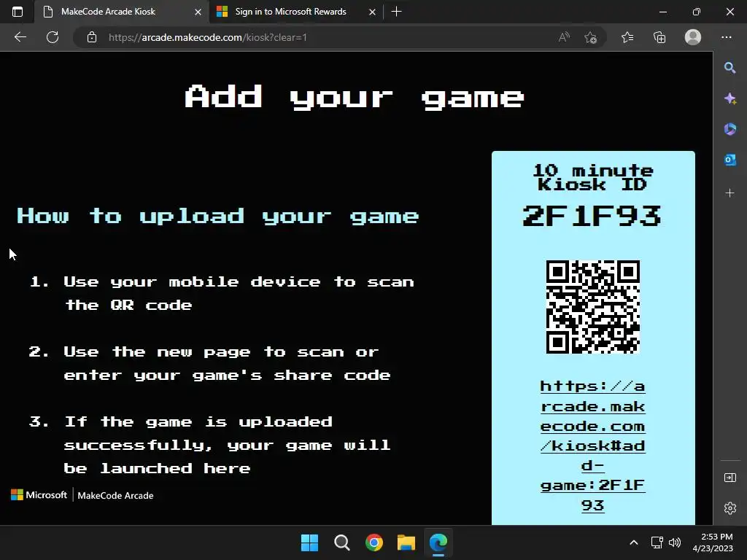The image size is (747, 560).
Task: Open Outlook icon in sidebar
Action: [729, 160]
